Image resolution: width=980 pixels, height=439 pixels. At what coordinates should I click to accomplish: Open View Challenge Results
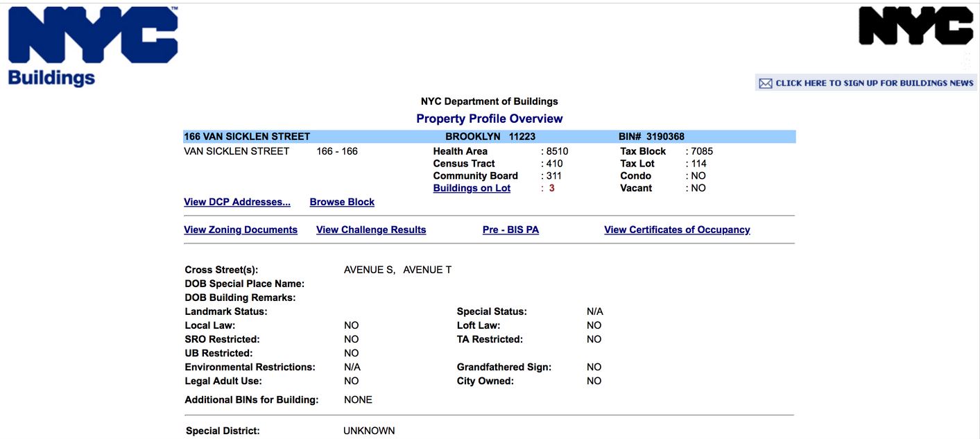(371, 230)
